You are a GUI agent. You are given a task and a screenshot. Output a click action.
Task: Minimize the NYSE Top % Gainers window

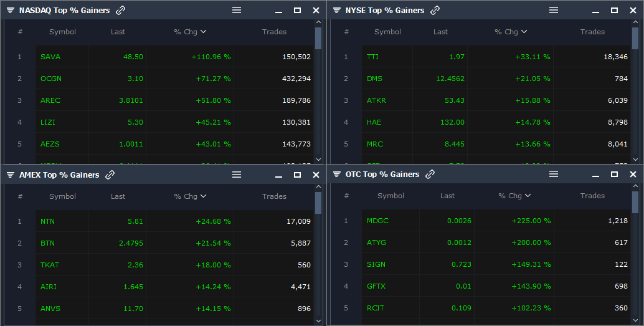click(595, 11)
